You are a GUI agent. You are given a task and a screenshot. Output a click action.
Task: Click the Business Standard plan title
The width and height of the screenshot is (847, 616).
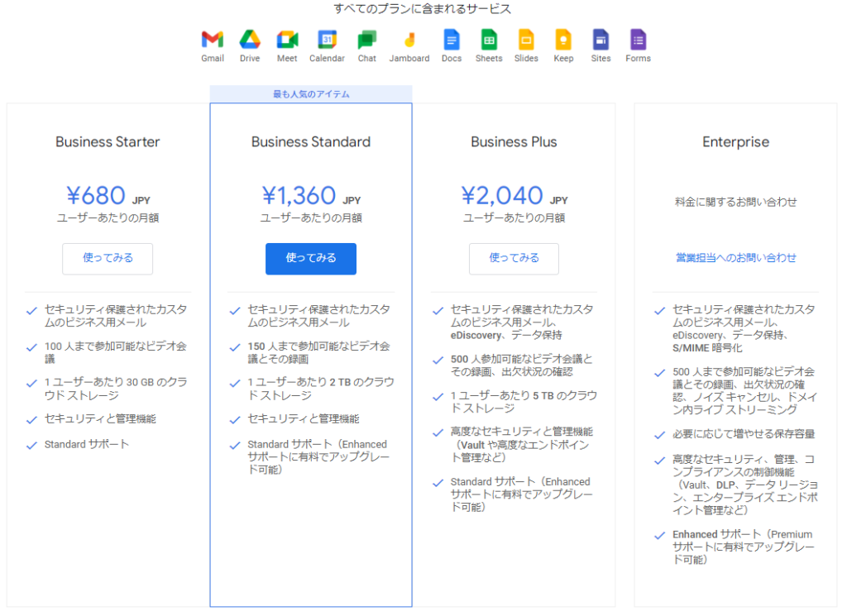coord(311,141)
